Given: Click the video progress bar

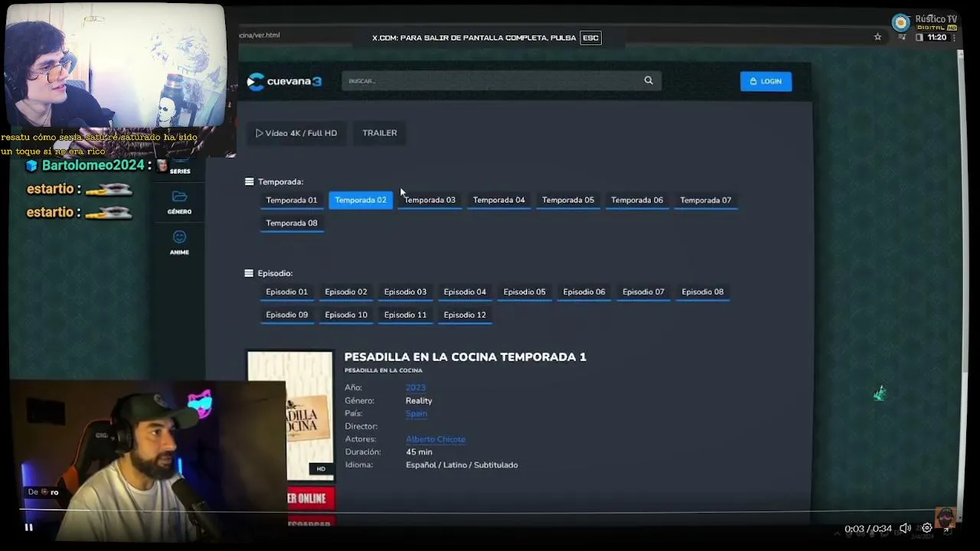Looking at the screenshot, I should (490, 510).
